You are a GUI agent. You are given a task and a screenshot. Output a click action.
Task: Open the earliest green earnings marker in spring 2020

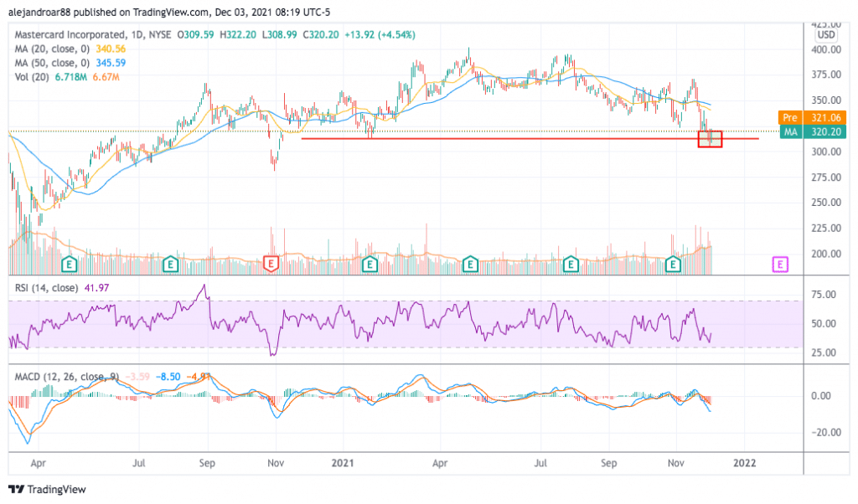pyautogui.click(x=69, y=265)
